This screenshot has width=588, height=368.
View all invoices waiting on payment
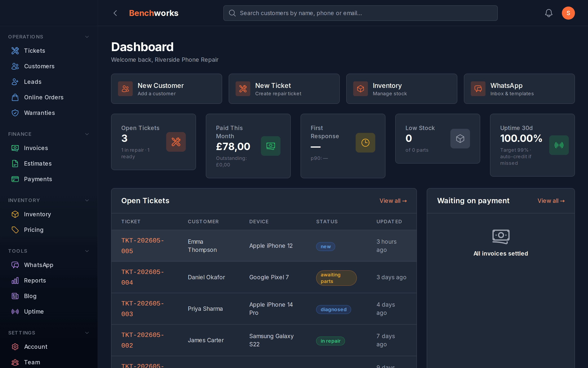pos(551,201)
